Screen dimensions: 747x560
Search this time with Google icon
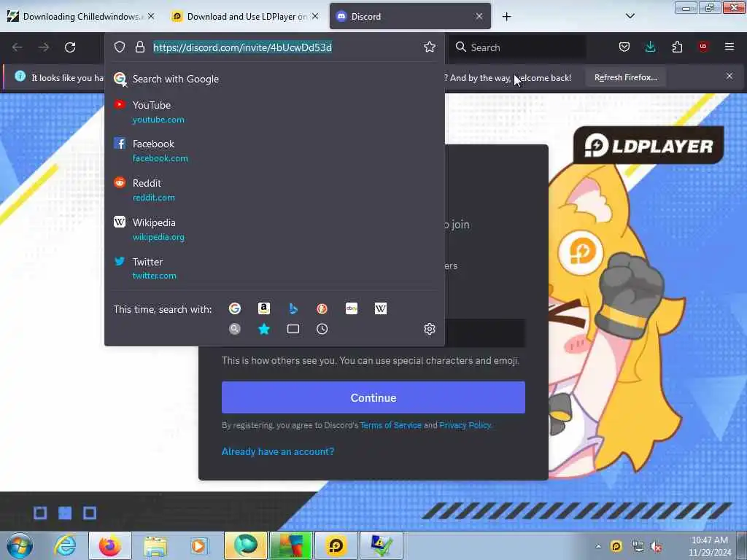tap(235, 308)
